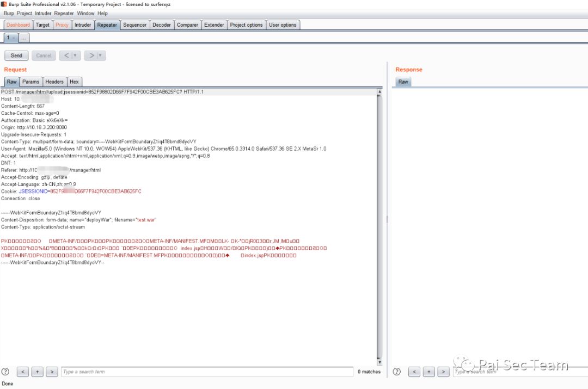Click the request pane scroll down arrow
Screen dimensions: 588x389
(x=379, y=362)
